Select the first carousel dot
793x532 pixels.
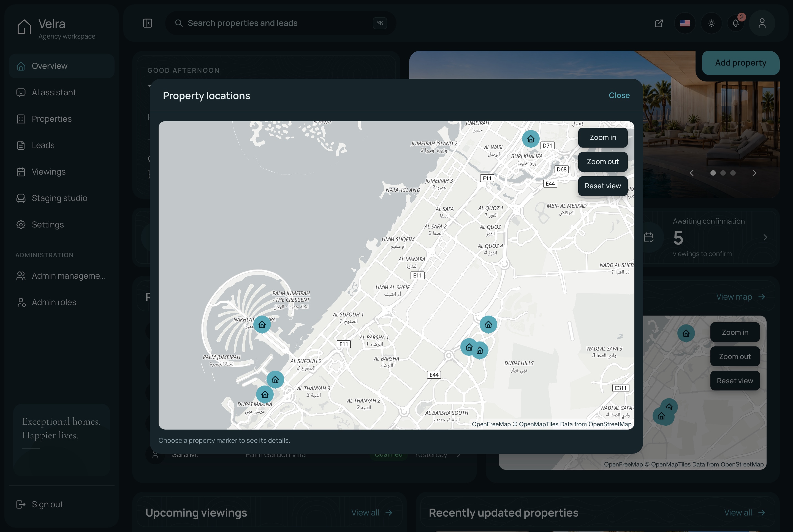(713, 173)
